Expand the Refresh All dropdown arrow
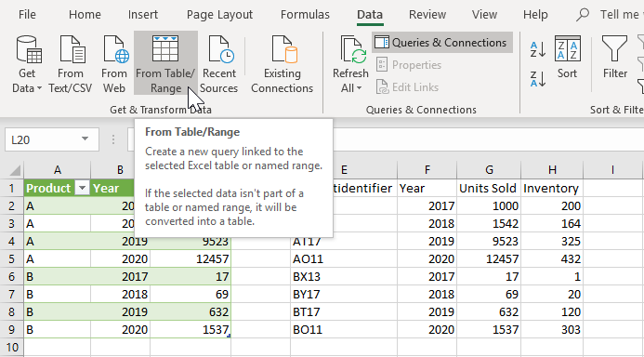This screenshot has height=357, width=644. (360, 88)
